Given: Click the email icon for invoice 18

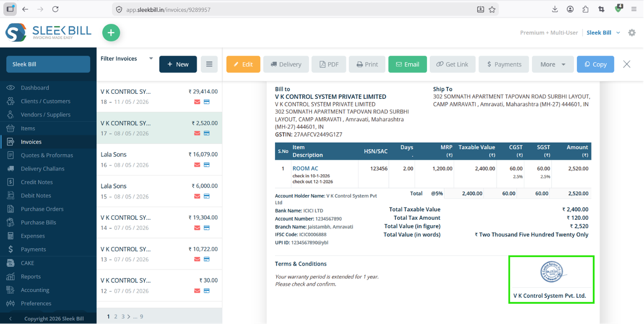Looking at the screenshot, I should pyautogui.click(x=197, y=102).
